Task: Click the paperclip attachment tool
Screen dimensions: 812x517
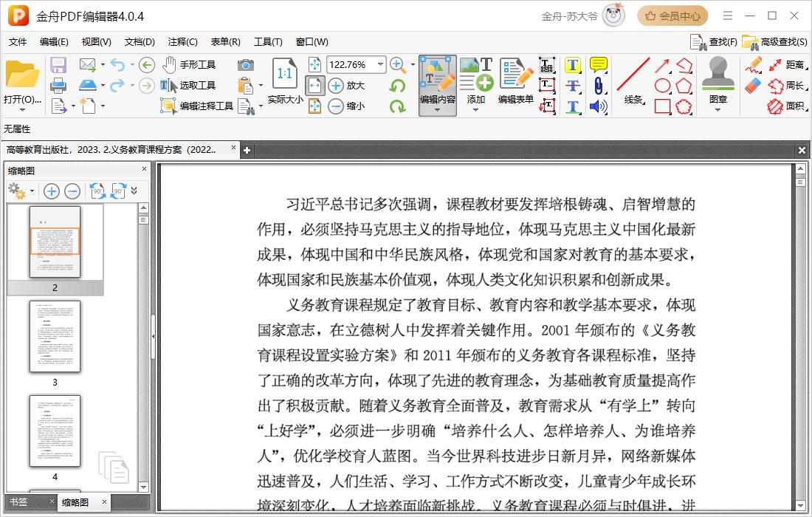Action: pos(598,86)
